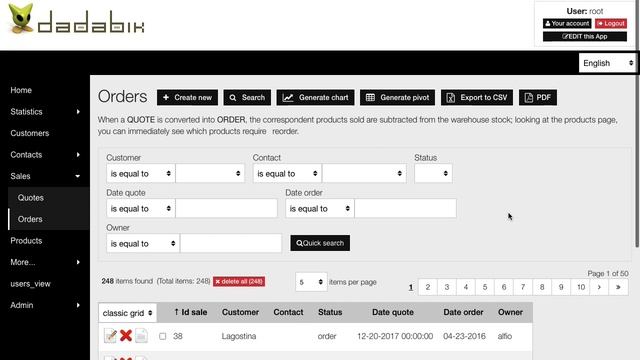Go to page 7 of results

523,287
